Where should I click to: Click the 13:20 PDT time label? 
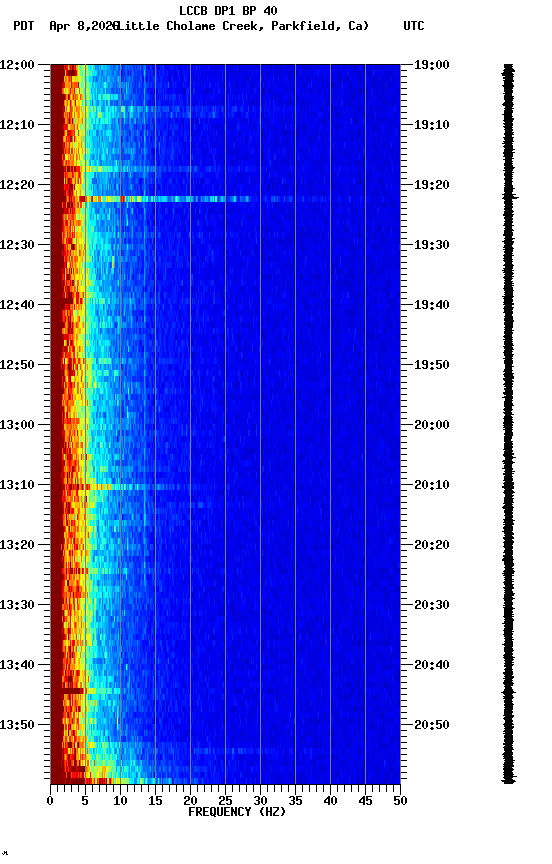[17, 545]
